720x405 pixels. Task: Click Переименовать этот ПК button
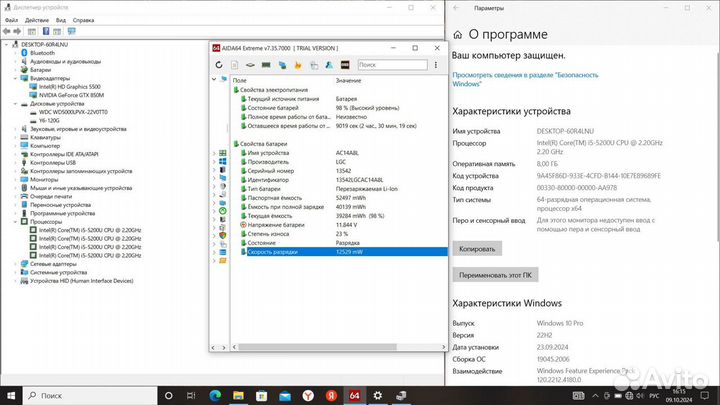(495, 275)
